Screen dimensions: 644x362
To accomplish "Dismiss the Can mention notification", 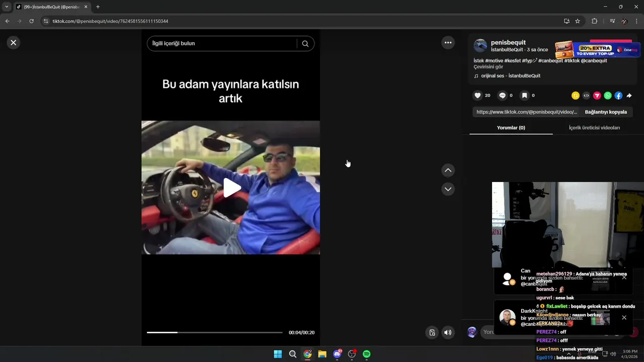I will pyautogui.click(x=624, y=277).
